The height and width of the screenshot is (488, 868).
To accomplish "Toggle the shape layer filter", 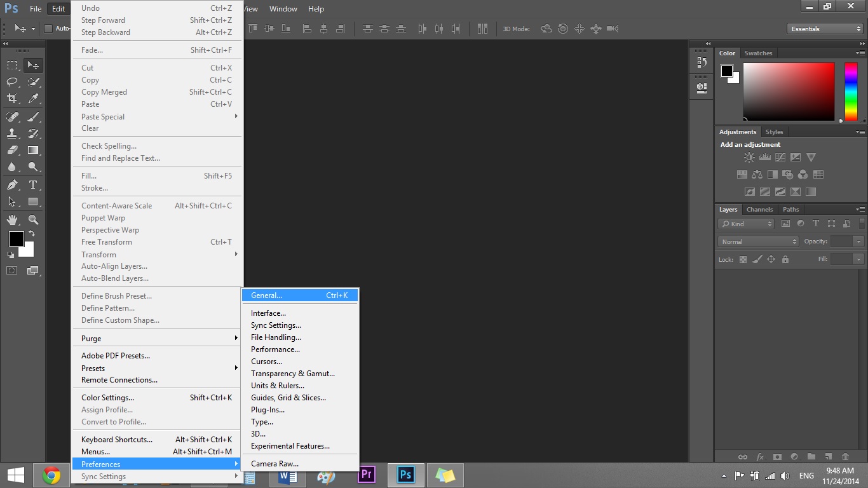I will point(831,224).
